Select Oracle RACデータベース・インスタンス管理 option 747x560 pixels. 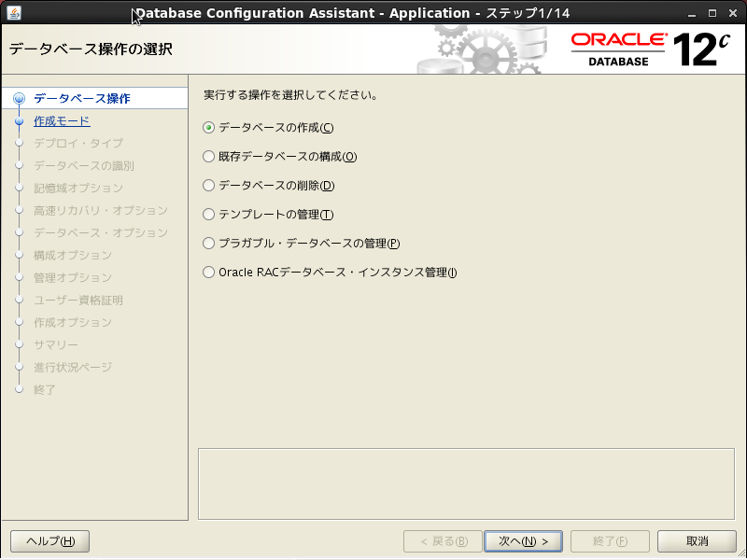[330, 273]
